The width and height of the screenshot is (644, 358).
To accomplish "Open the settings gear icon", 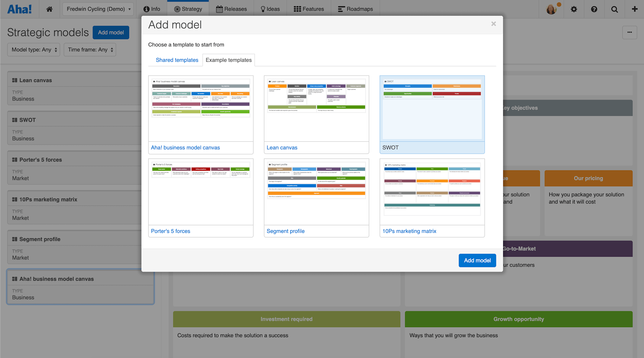I will click(574, 9).
